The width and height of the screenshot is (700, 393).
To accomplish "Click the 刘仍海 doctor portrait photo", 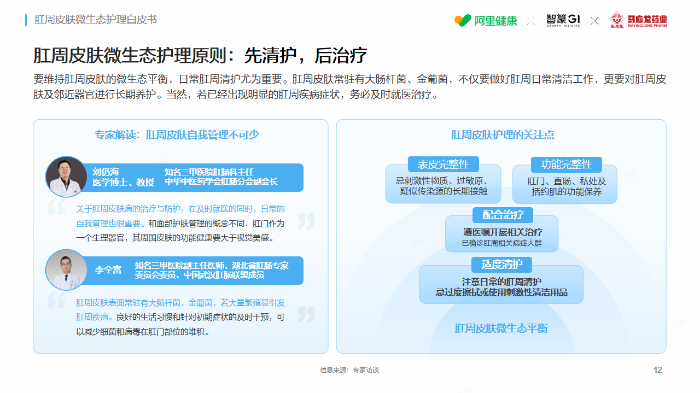I will pyautogui.click(x=66, y=177).
